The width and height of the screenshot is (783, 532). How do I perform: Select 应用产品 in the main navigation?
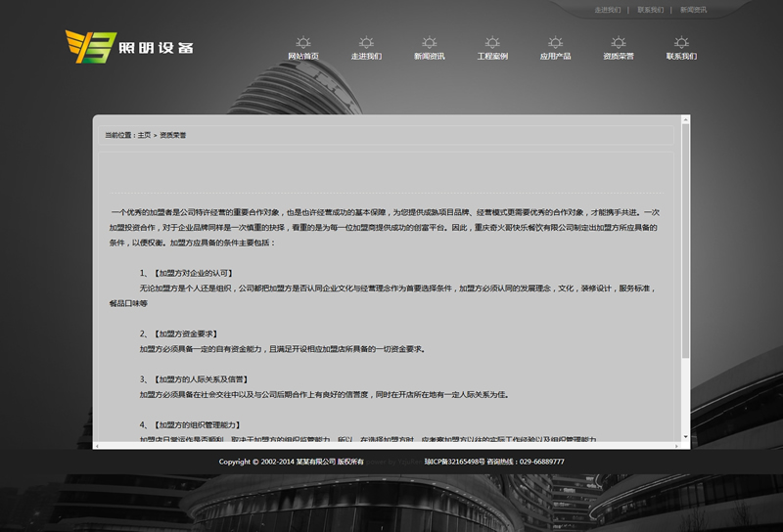coord(555,57)
